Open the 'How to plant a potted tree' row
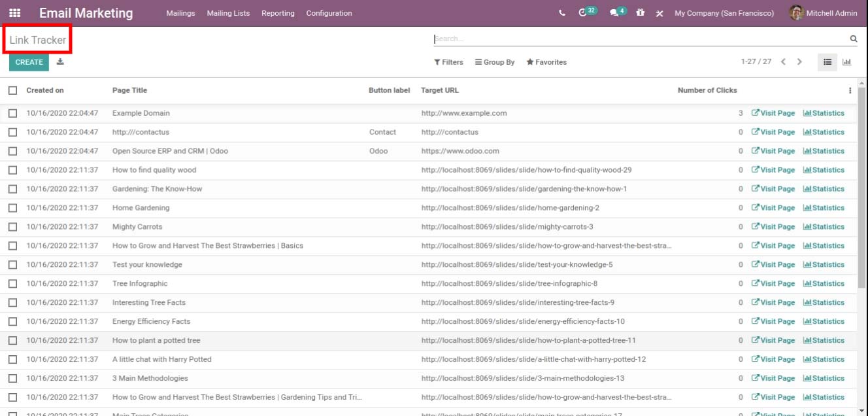Viewport: 868px width, 416px height. point(428,341)
